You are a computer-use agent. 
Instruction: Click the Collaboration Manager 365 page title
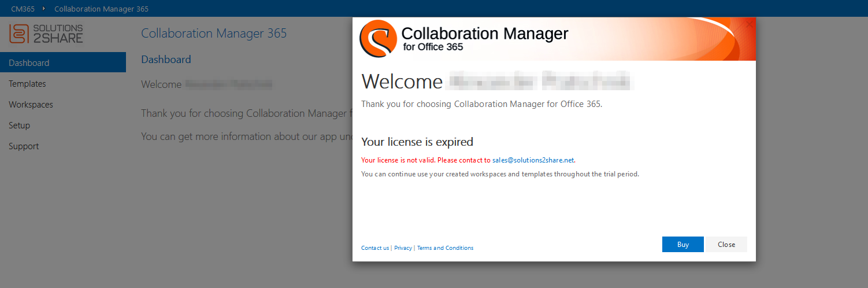(214, 33)
